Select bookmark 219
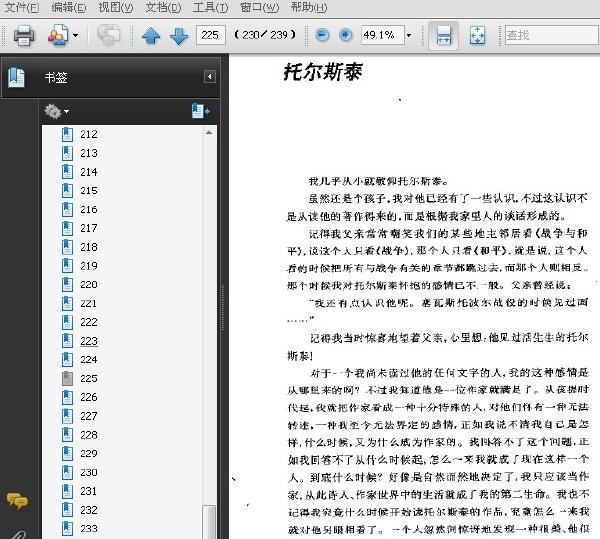Viewport: 600px width, 539px height. 89,266
